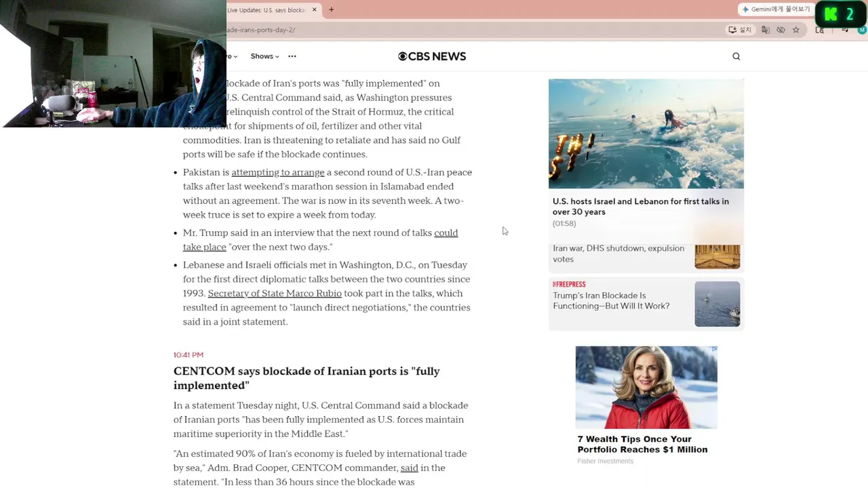The image size is (868, 488).
Task: Open the 'attempting to arrange' link
Action: pos(278,172)
